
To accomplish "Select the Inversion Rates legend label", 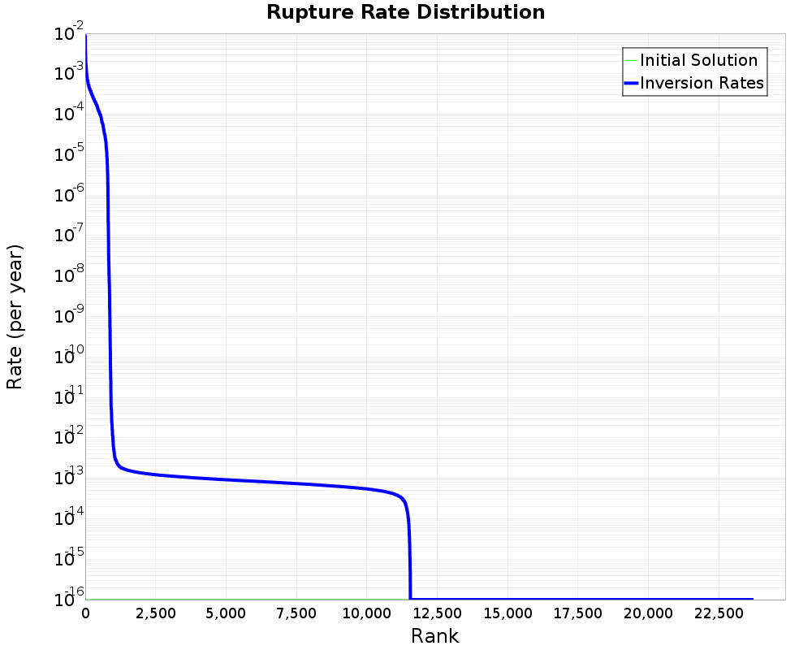I will (702, 83).
